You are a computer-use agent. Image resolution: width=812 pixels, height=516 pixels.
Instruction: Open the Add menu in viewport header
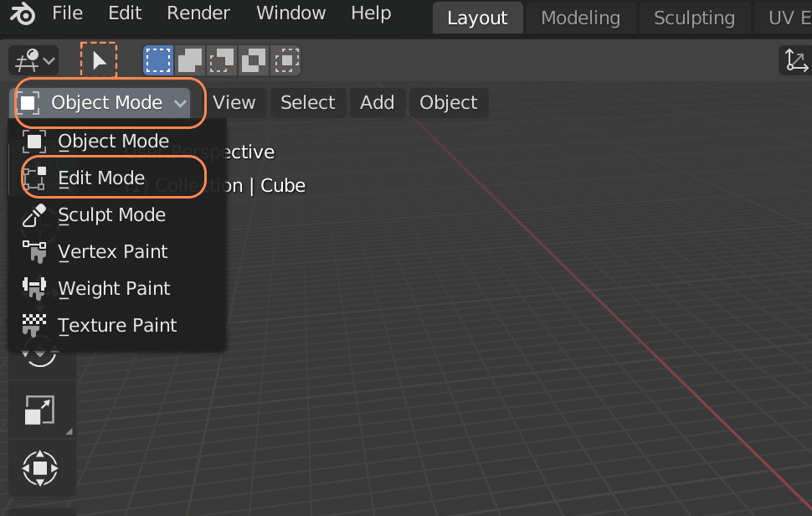[377, 102]
